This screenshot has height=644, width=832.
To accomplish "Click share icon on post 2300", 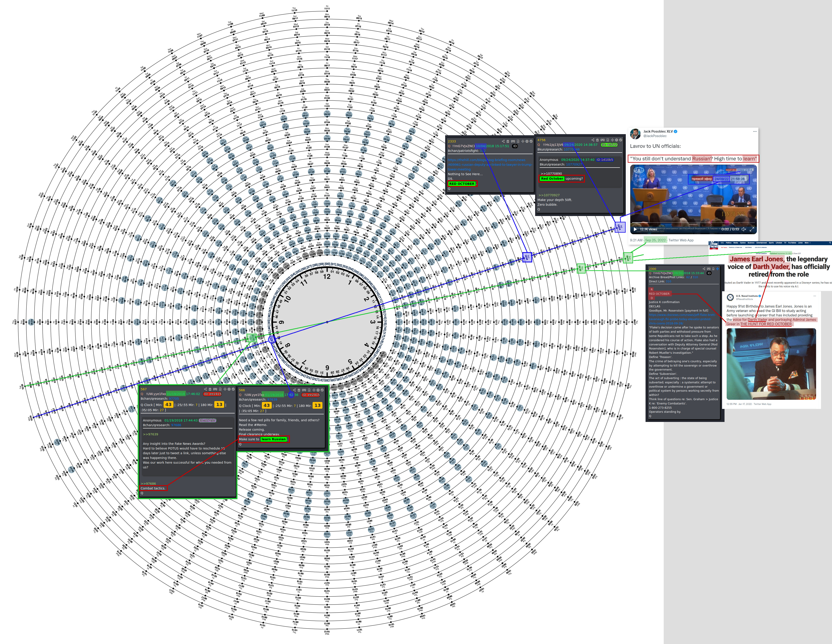I will (704, 269).
